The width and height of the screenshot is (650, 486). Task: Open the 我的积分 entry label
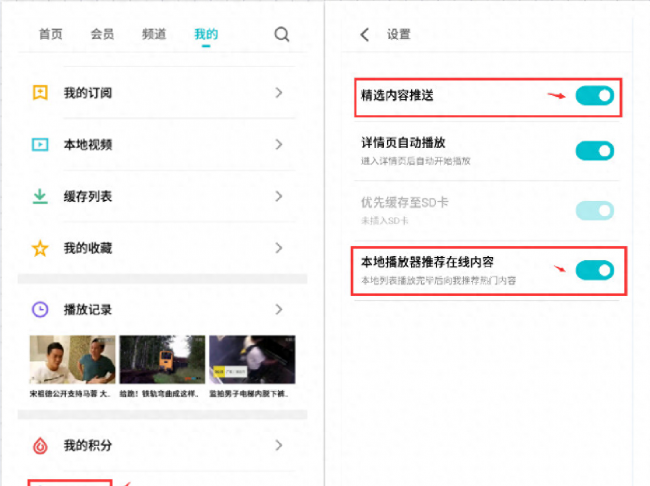tap(88, 446)
